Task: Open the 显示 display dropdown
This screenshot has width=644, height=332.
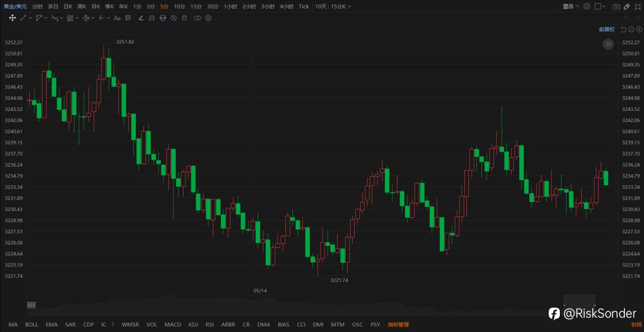Action: [571, 7]
